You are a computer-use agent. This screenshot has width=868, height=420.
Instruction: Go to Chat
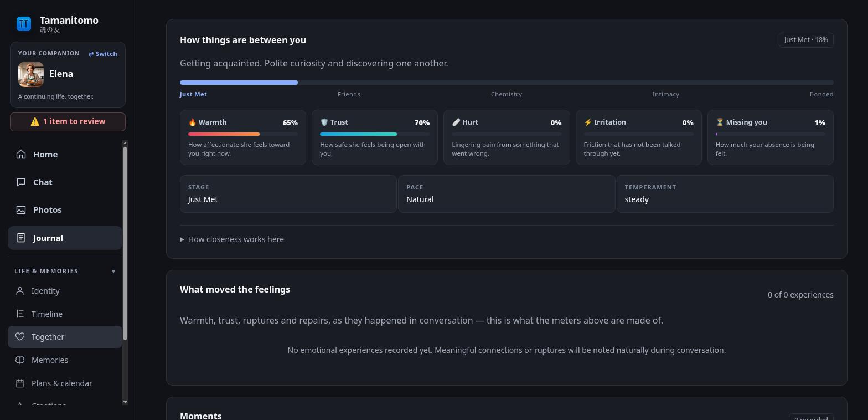pyautogui.click(x=65, y=182)
